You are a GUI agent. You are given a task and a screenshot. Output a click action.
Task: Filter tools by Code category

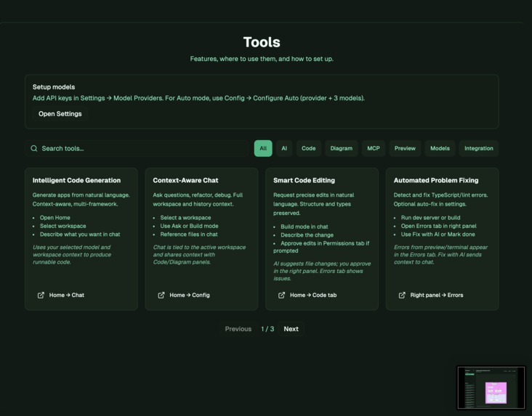tap(309, 149)
